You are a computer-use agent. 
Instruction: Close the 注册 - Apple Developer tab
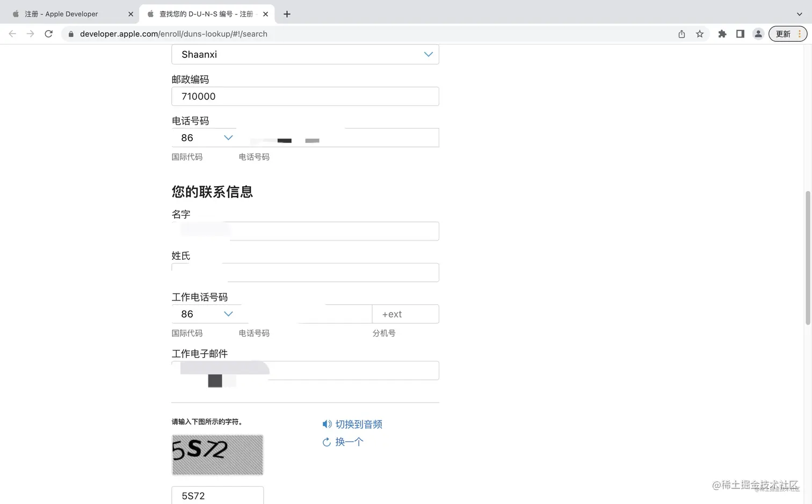coord(130,14)
